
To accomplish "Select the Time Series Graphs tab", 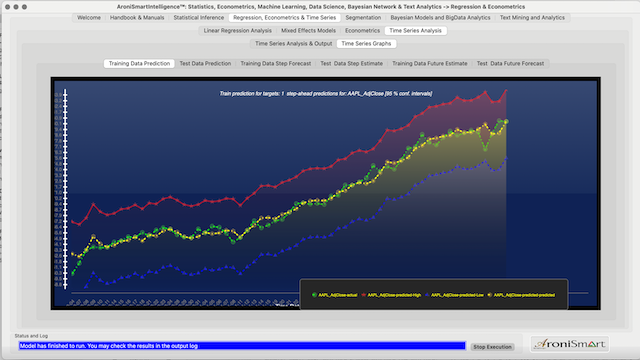I will pos(366,44).
